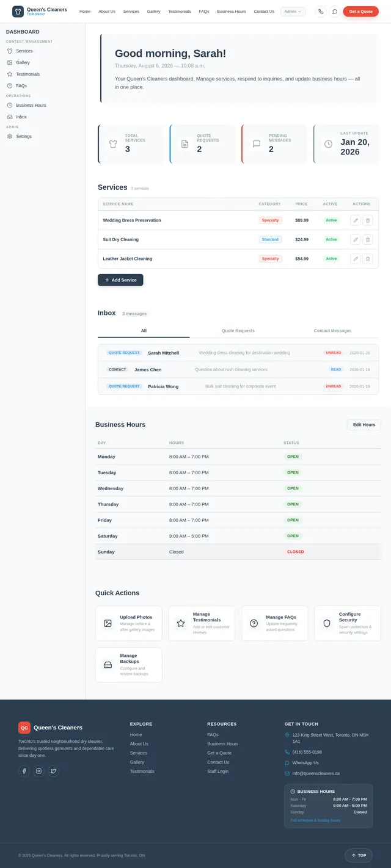Click the Add Service button
Screen dimensions: 391x868
120,280
